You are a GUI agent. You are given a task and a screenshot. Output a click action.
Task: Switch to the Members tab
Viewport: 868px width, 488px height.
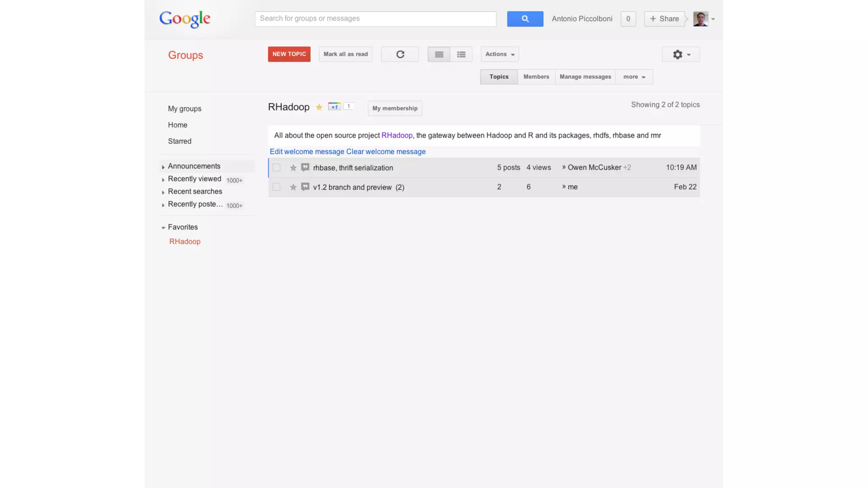pyautogui.click(x=536, y=77)
